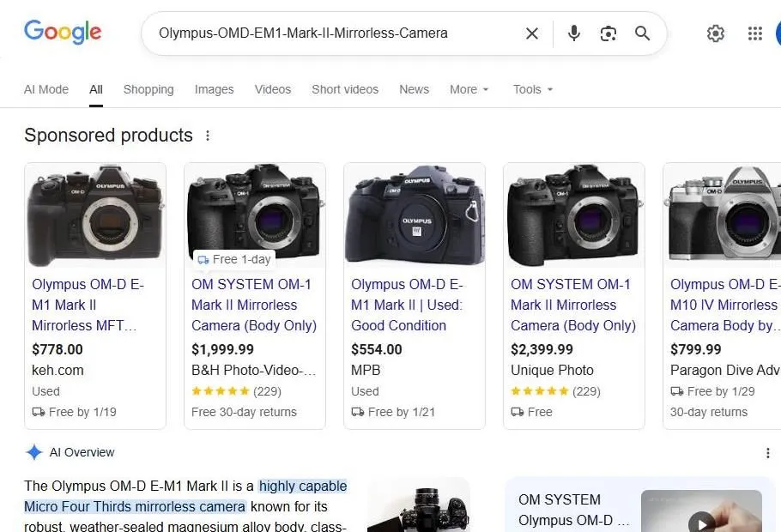The height and width of the screenshot is (532, 781).
Task: Open $1,999.99 OM SYSTEM OM-1 Mark II link
Action: click(x=254, y=305)
